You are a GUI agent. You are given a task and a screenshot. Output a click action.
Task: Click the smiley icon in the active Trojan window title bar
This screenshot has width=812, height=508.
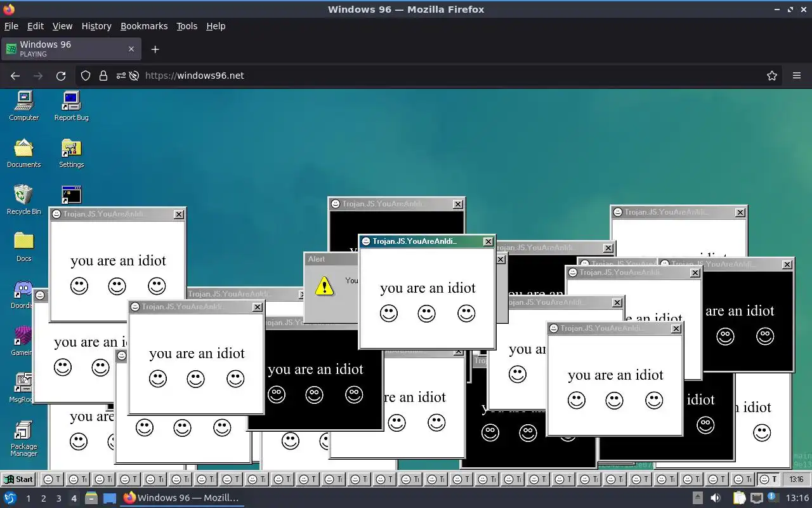click(x=366, y=241)
